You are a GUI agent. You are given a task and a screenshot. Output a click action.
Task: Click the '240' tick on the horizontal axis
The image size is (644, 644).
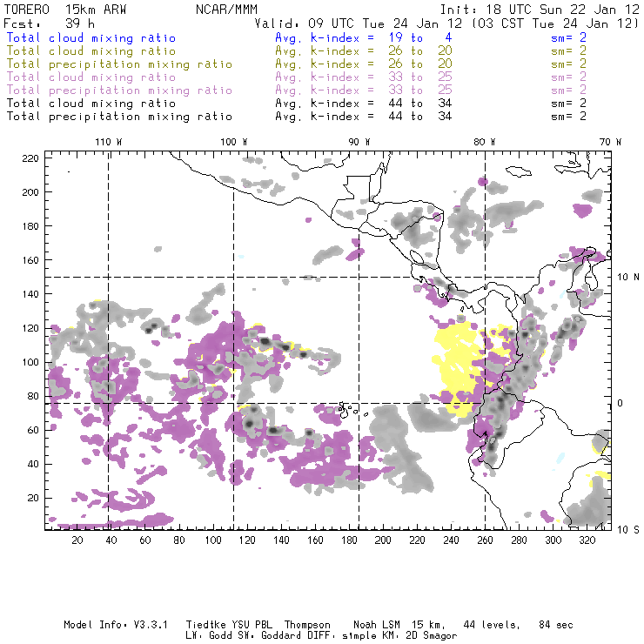pyautogui.click(x=451, y=540)
